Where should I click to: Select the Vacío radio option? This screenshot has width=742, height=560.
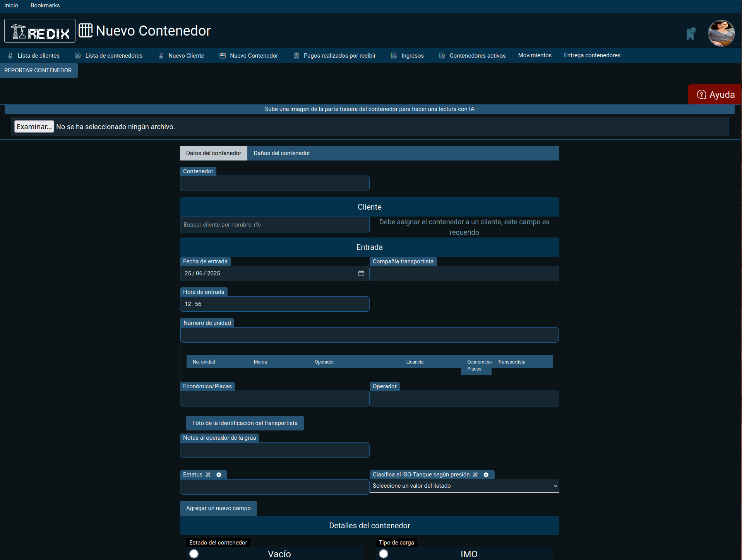pyautogui.click(x=194, y=554)
